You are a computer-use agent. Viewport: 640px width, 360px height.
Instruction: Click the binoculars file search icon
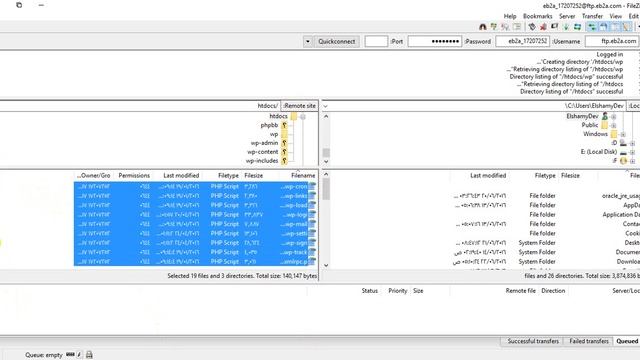482,27
